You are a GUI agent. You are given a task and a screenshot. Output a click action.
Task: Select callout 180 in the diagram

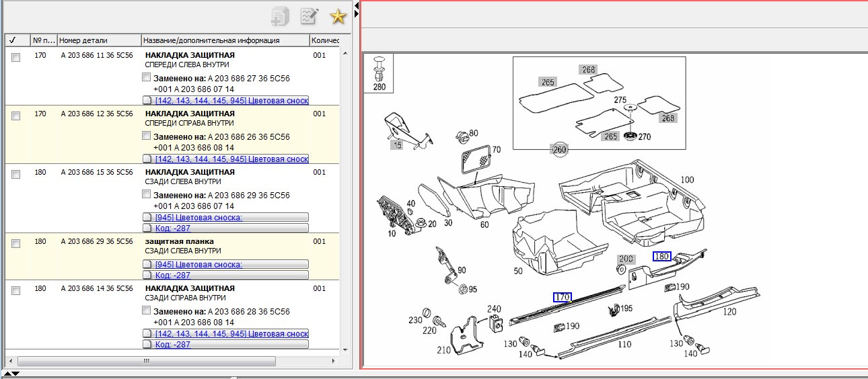(662, 256)
